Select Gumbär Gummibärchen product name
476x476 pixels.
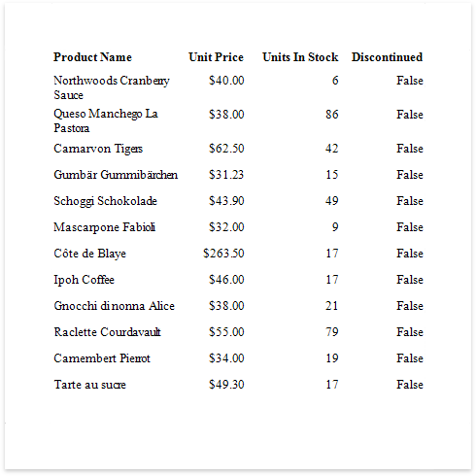pyautogui.click(x=116, y=175)
